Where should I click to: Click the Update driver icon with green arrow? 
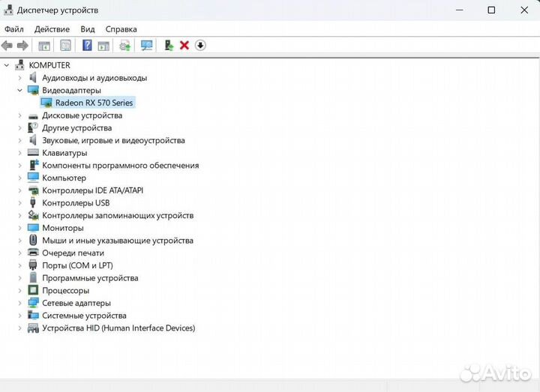[x=169, y=46]
